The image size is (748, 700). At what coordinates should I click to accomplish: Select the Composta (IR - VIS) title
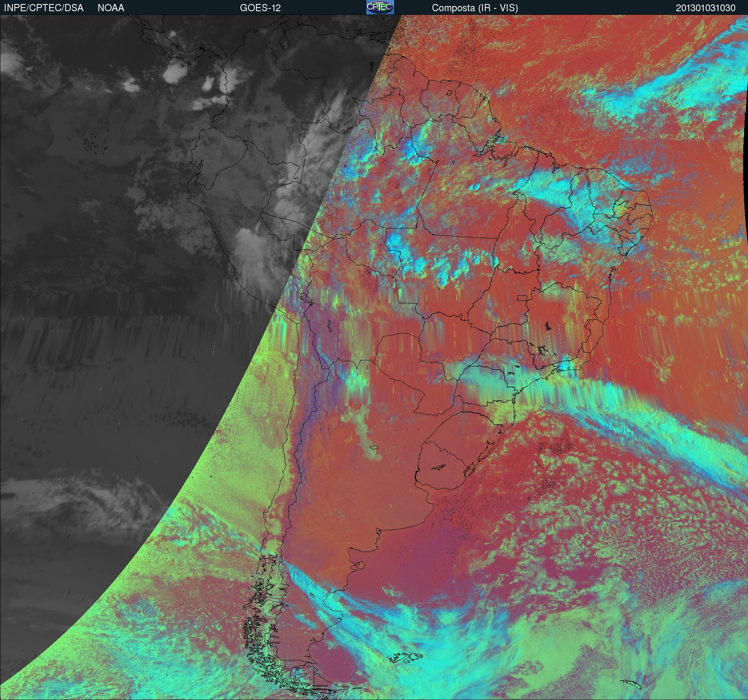[475, 8]
